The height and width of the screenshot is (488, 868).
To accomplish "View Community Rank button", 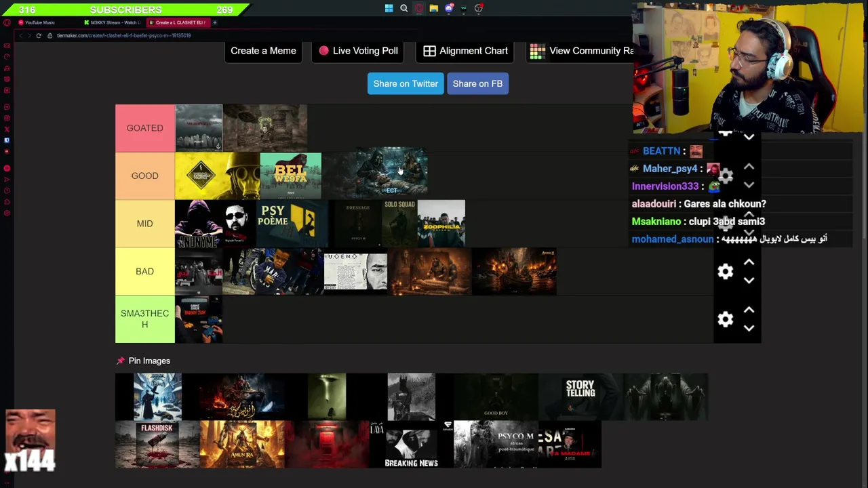I will [x=581, y=51].
